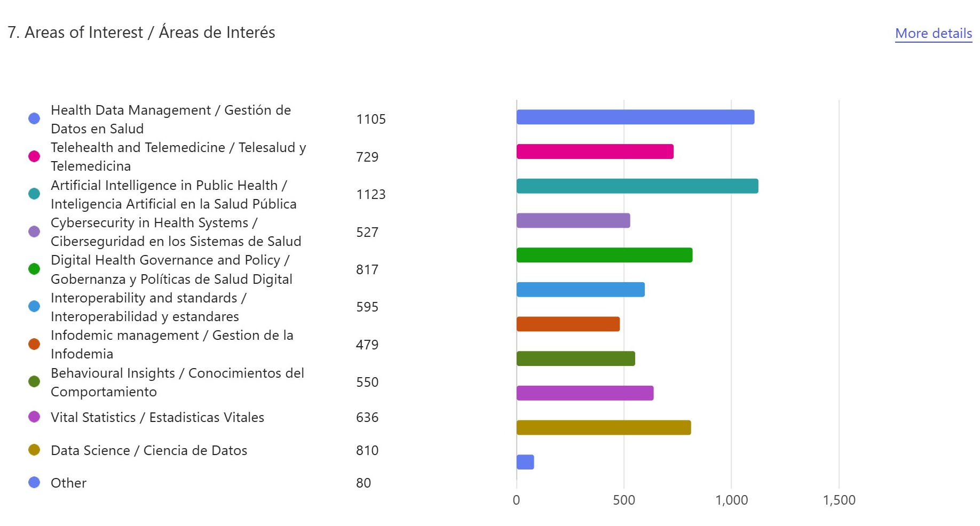Click the Interoperability and standards legend label
Image resolution: width=980 pixels, height=526 pixels.
pos(148,307)
